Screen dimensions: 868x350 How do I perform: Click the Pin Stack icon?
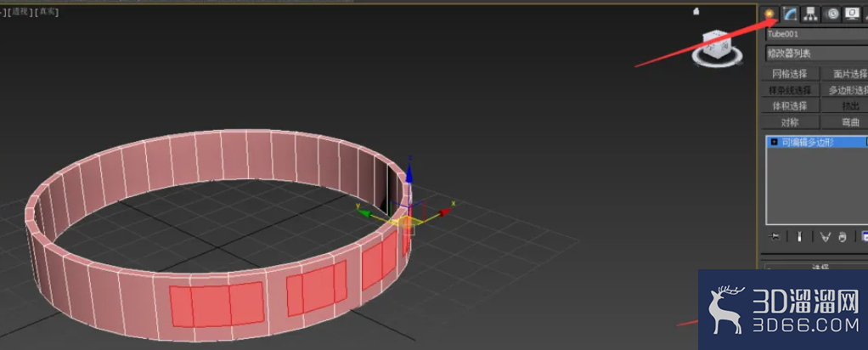pyautogui.click(x=775, y=237)
